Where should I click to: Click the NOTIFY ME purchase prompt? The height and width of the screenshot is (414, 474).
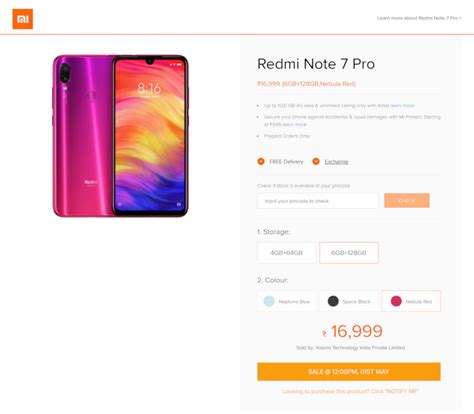coord(350,391)
